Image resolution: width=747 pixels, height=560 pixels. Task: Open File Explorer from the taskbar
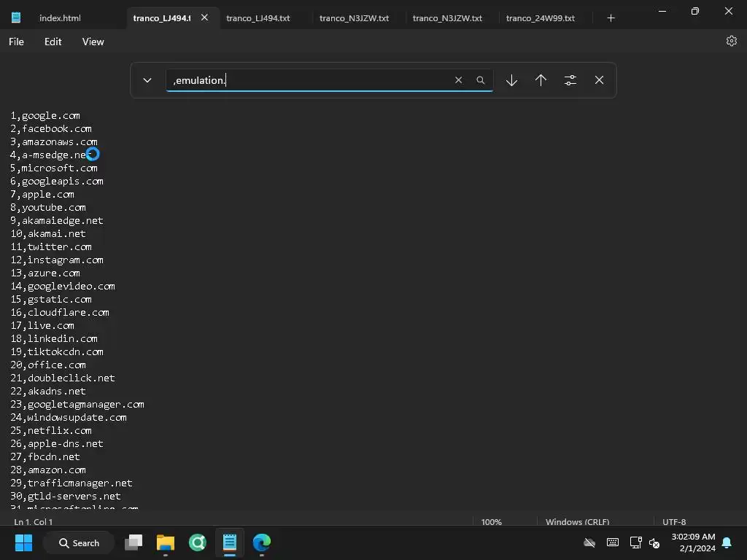[x=166, y=542]
